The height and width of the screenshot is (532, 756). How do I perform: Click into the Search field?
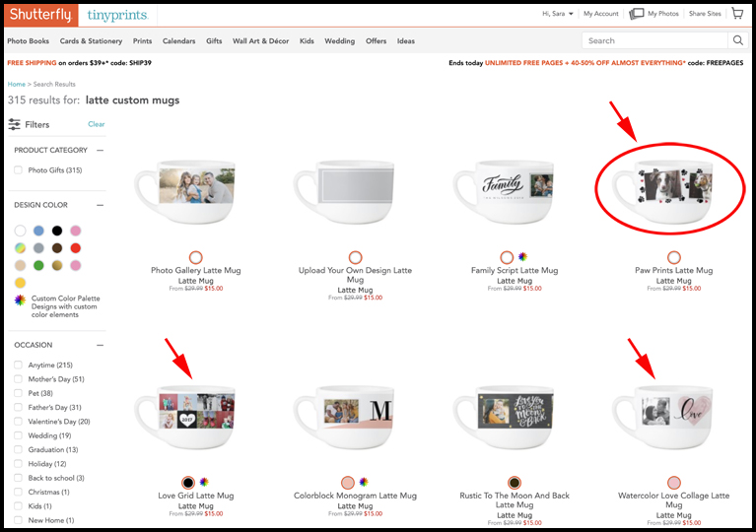[x=654, y=40]
